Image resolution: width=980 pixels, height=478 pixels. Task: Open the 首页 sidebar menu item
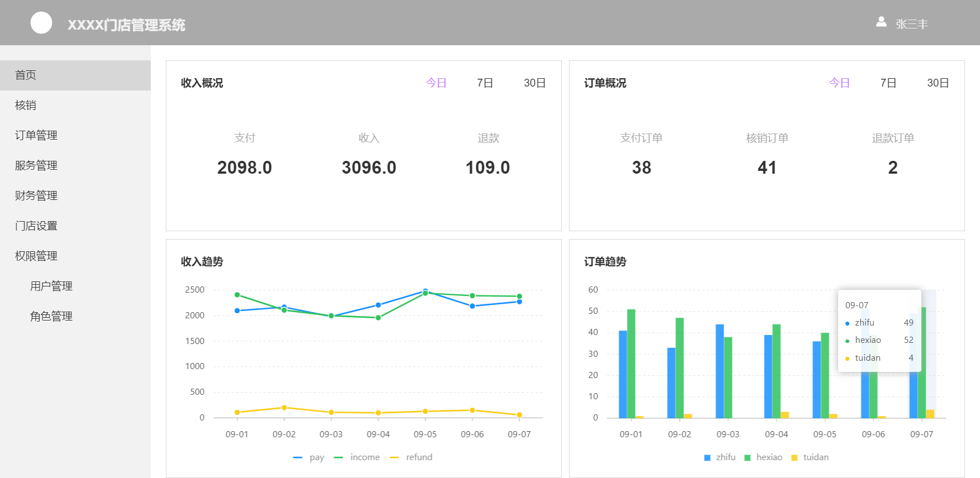(x=26, y=75)
